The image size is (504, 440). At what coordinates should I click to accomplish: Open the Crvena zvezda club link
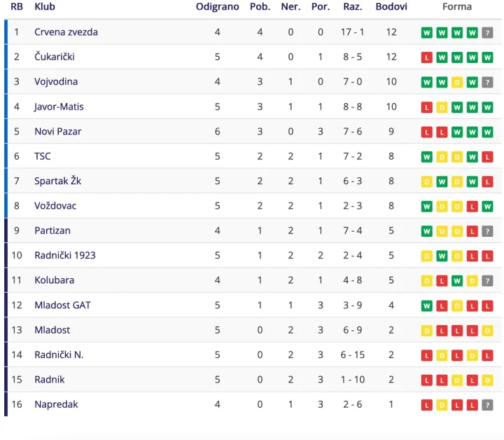click(66, 32)
